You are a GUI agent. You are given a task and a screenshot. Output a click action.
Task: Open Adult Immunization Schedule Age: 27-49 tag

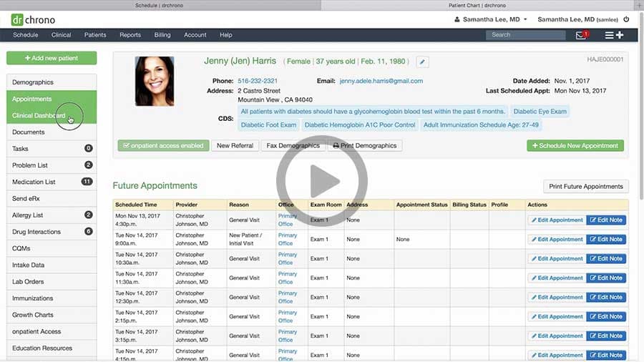pyautogui.click(x=481, y=124)
